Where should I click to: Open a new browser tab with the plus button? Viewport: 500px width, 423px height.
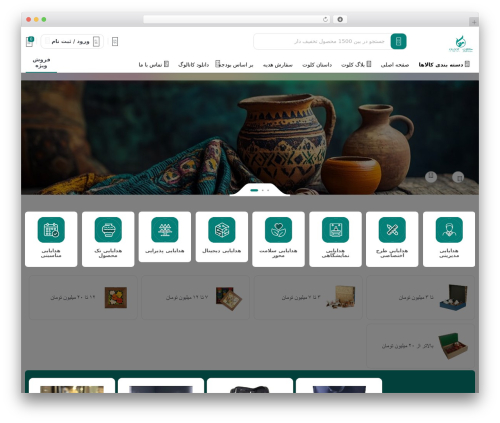tap(474, 22)
